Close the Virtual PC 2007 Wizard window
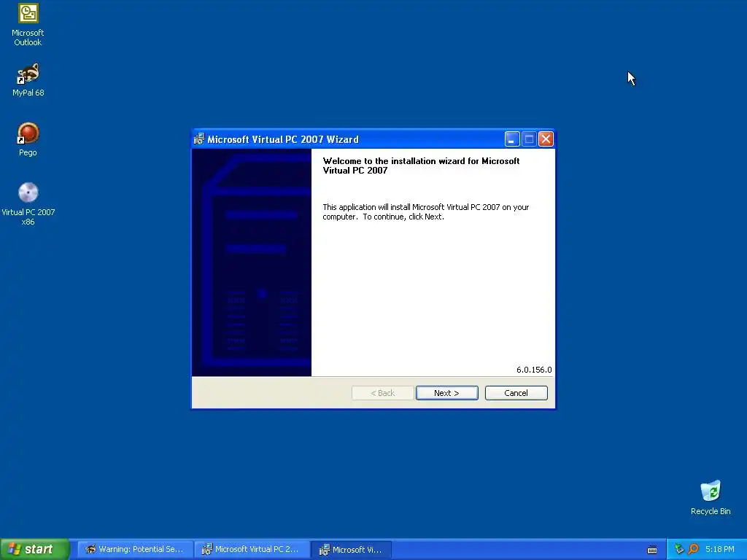 546,139
